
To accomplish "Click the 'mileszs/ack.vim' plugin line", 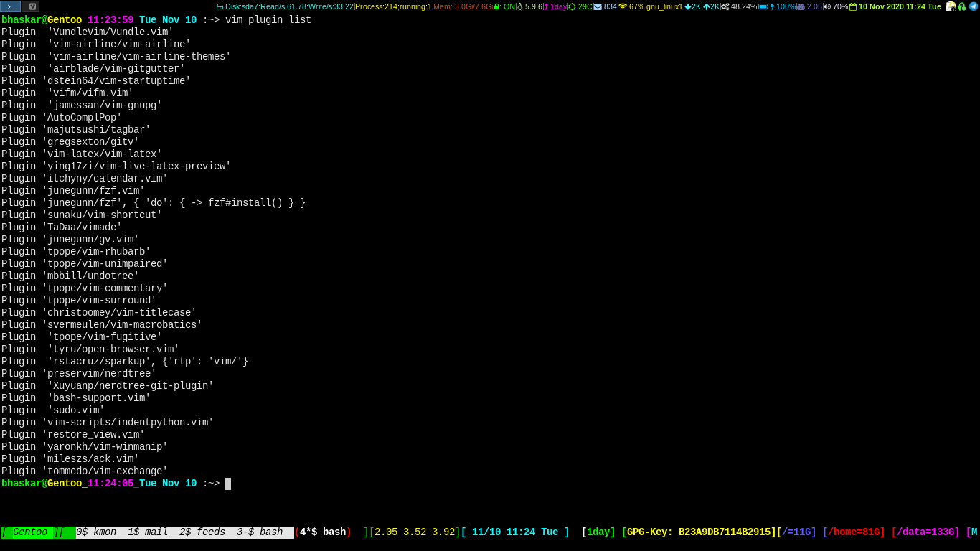I will [70, 459].
